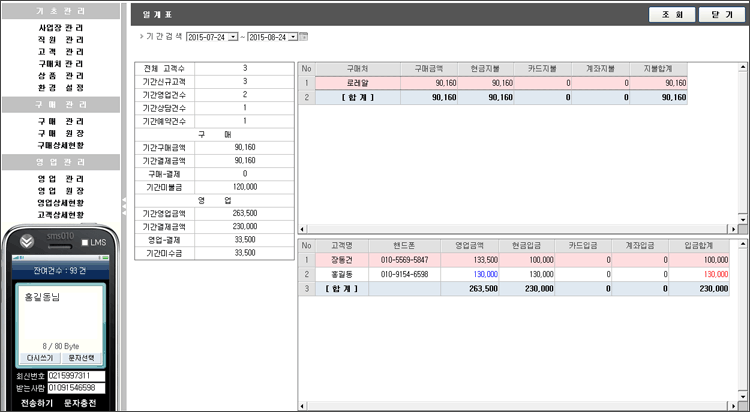
Task: Open the end date 2015-08-24 dropdown
Action: (x=291, y=37)
